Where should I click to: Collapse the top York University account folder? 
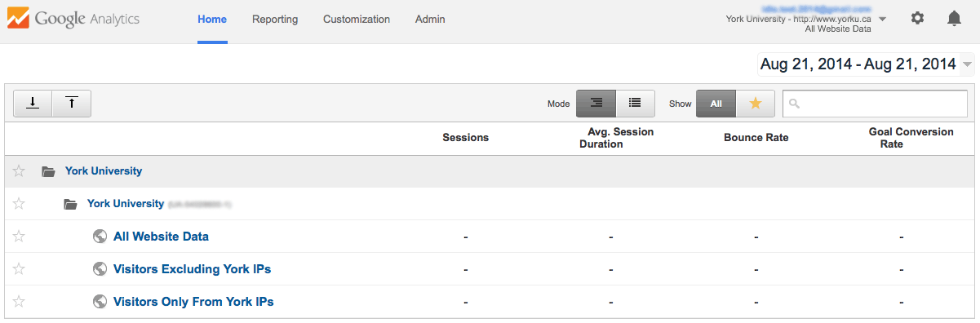point(49,171)
